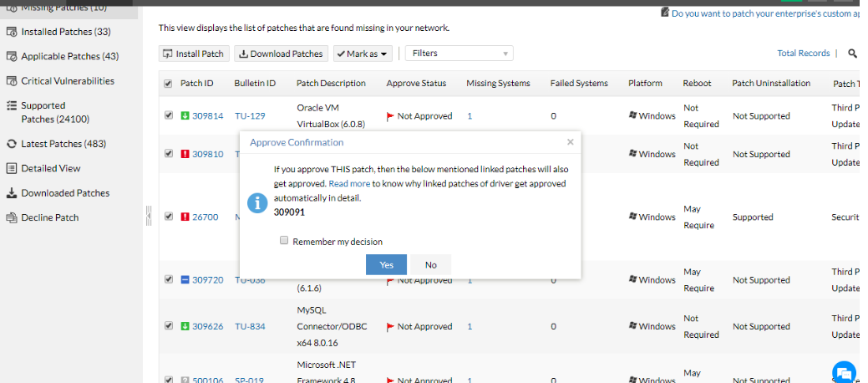This screenshot has height=383, width=868.
Task: Confirm approval with the Yes button
Action: (386, 264)
